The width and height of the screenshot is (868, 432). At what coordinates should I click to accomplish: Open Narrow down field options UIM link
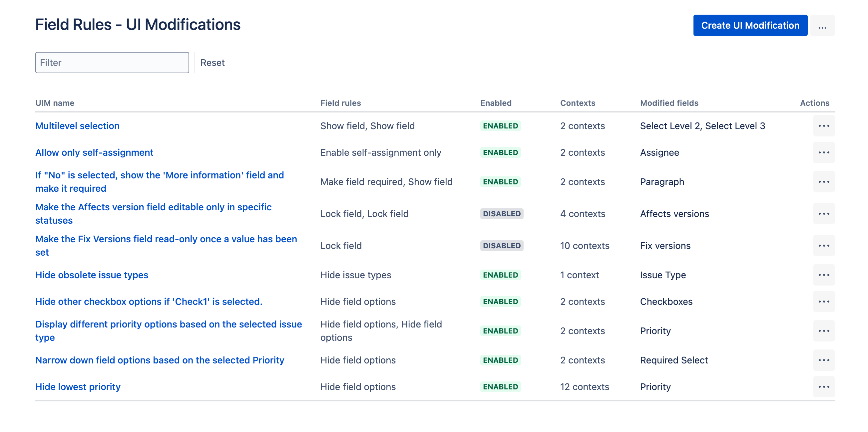tap(160, 360)
